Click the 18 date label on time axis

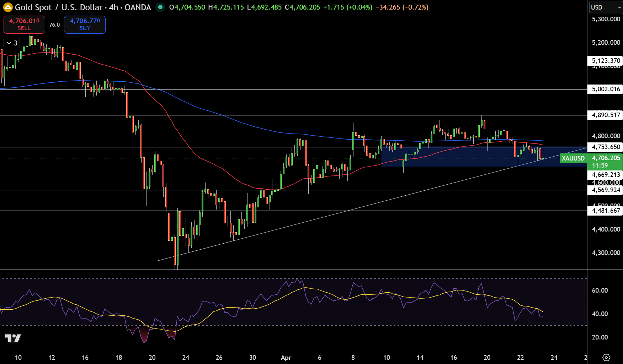pos(119,358)
